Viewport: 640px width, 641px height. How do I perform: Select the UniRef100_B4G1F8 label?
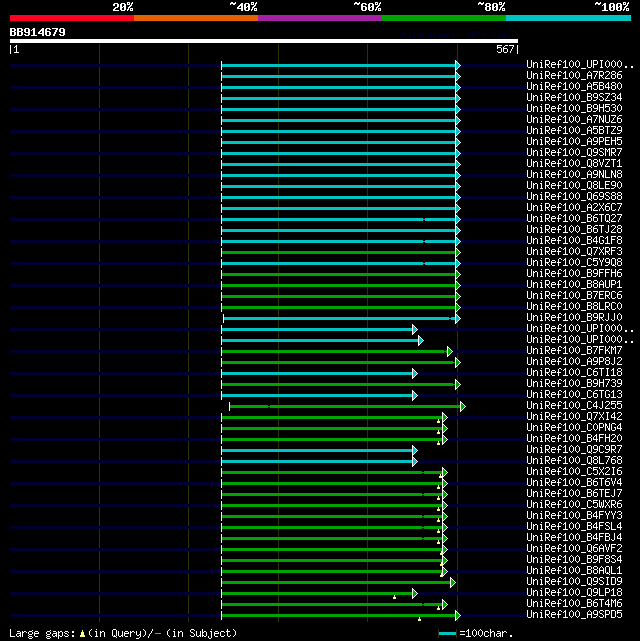coord(574,241)
